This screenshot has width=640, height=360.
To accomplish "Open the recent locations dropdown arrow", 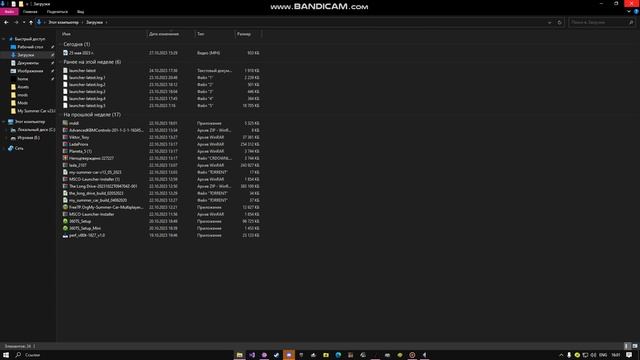I will tap(24, 22).
